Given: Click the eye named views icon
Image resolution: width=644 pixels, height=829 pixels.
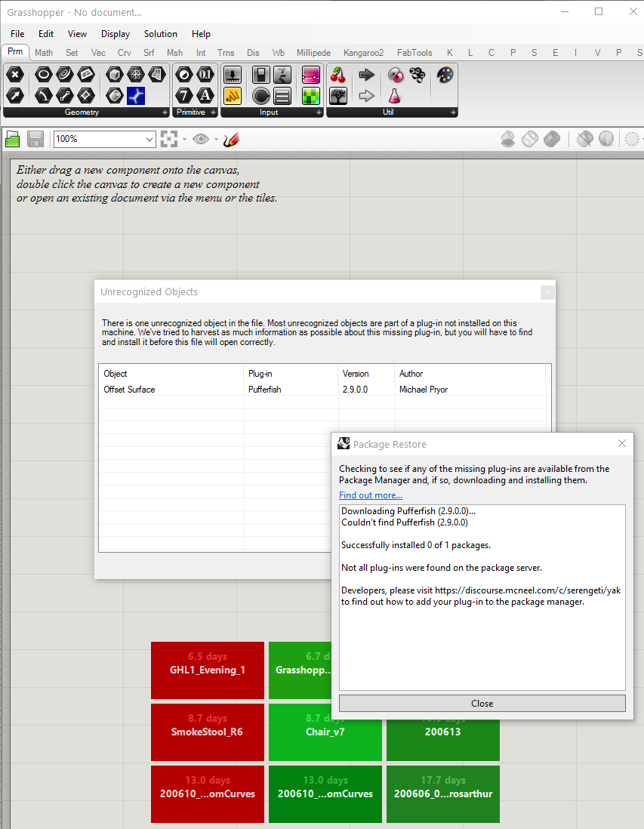Looking at the screenshot, I should point(200,139).
